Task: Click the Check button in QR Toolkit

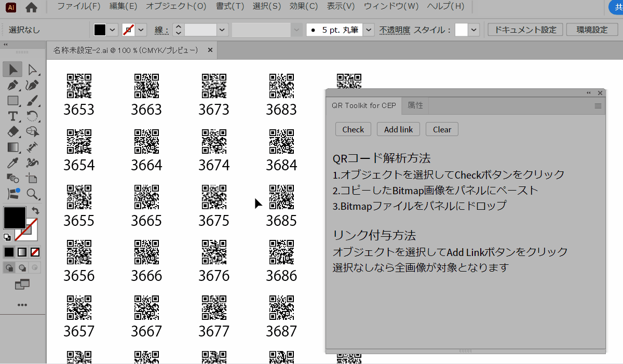Action: [x=353, y=129]
